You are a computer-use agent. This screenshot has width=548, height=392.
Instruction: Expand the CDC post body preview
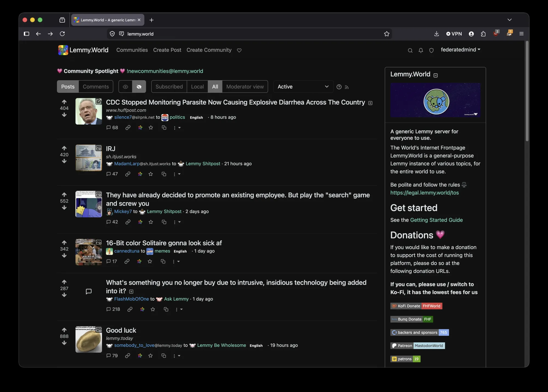tap(370, 103)
